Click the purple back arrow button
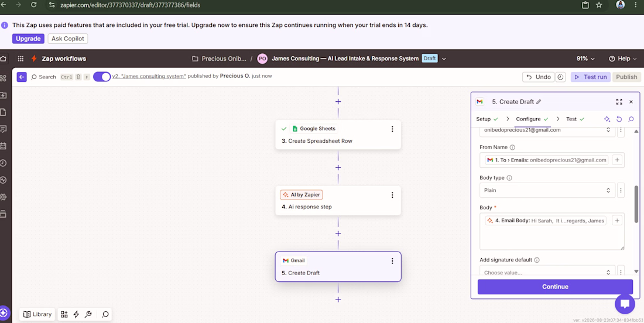 click(x=22, y=77)
